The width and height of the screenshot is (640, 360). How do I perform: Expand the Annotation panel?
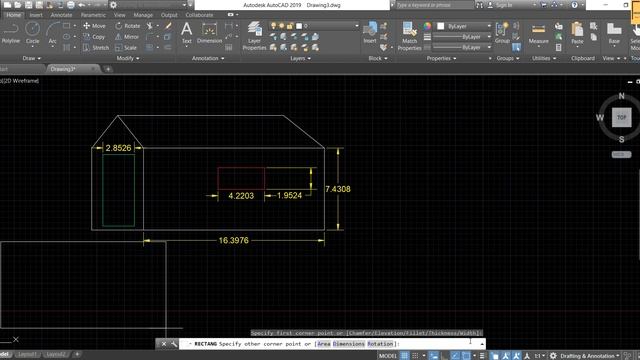point(208,58)
